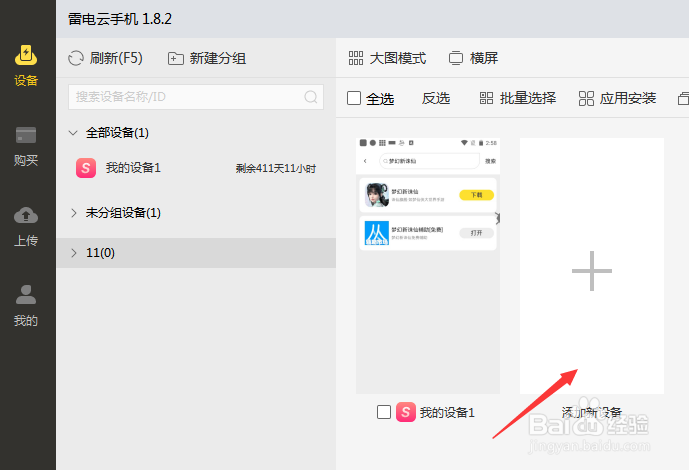
Task: Click the 我的设备1 label under thumbnail
Action: point(447,412)
